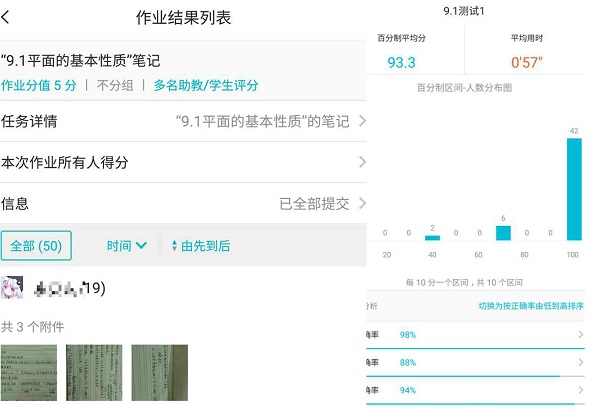Click the sort arrows icon beside 由先到后
This screenshot has width=600, height=409.
pos(175,246)
